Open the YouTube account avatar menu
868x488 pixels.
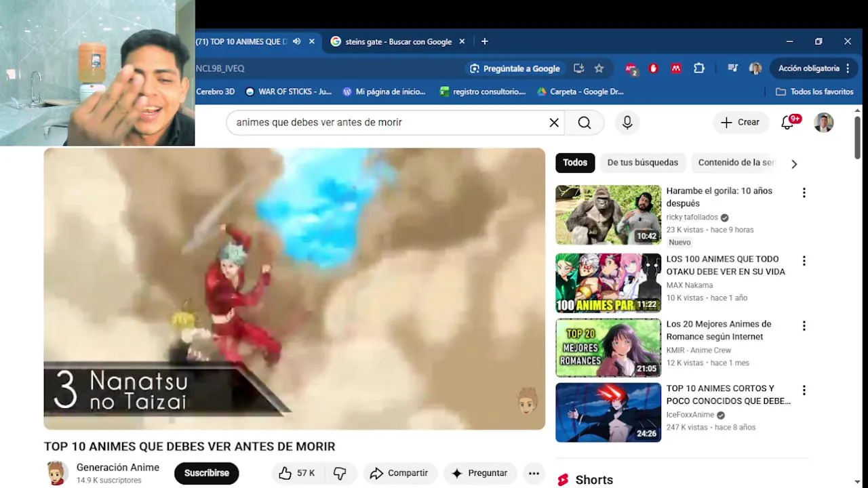(x=823, y=123)
